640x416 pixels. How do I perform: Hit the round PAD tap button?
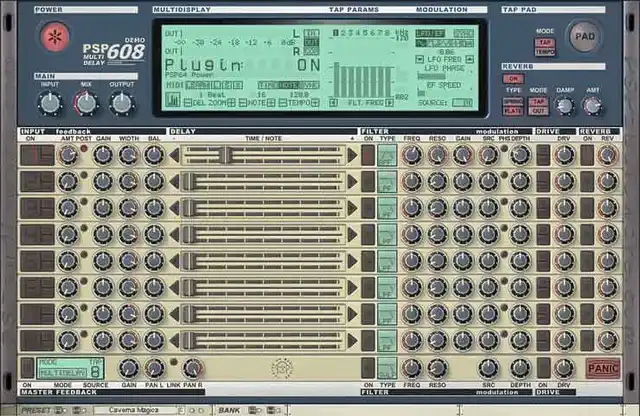pyautogui.click(x=584, y=36)
